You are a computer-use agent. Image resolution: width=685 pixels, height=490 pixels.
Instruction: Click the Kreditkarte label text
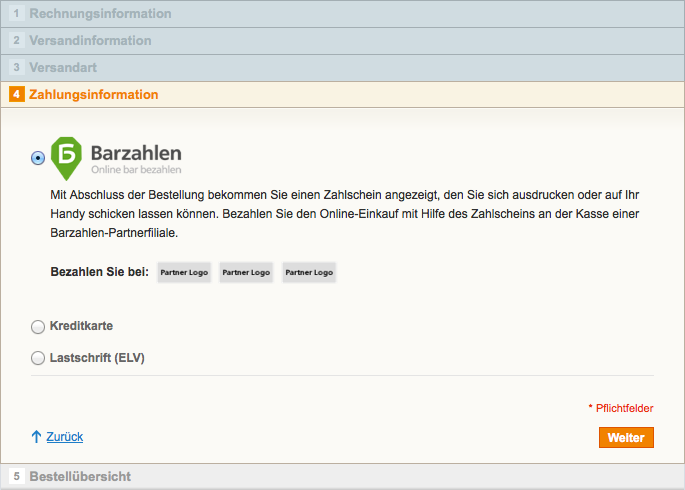click(81, 326)
